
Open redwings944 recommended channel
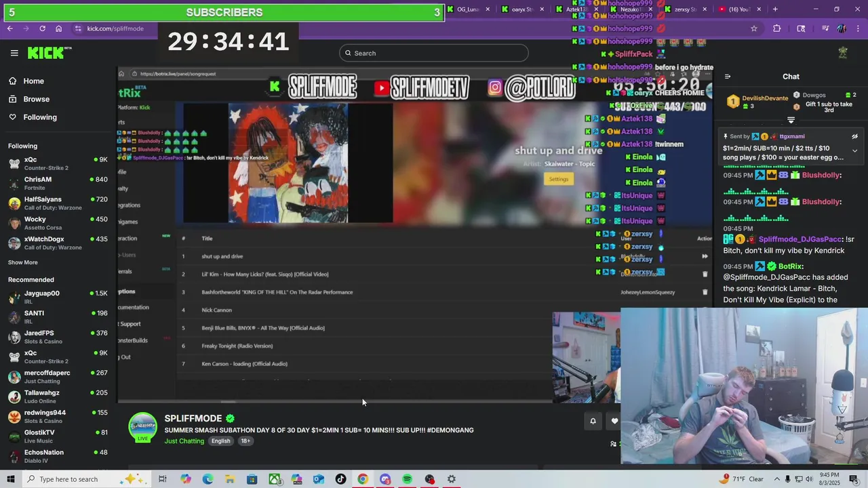click(x=58, y=416)
